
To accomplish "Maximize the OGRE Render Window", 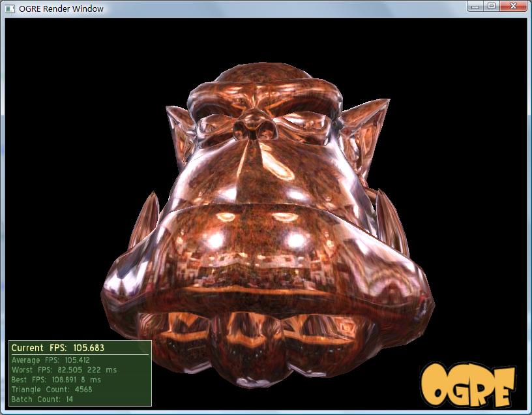I will (492, 6).
